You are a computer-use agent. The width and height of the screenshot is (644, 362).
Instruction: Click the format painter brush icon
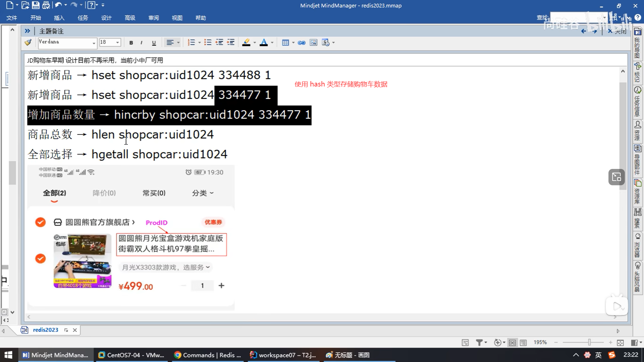point(28,42)
